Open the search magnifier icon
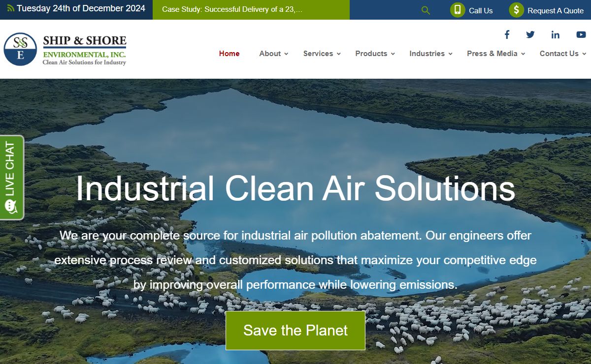Screen dimensions: 591x364 click(426, 10)
